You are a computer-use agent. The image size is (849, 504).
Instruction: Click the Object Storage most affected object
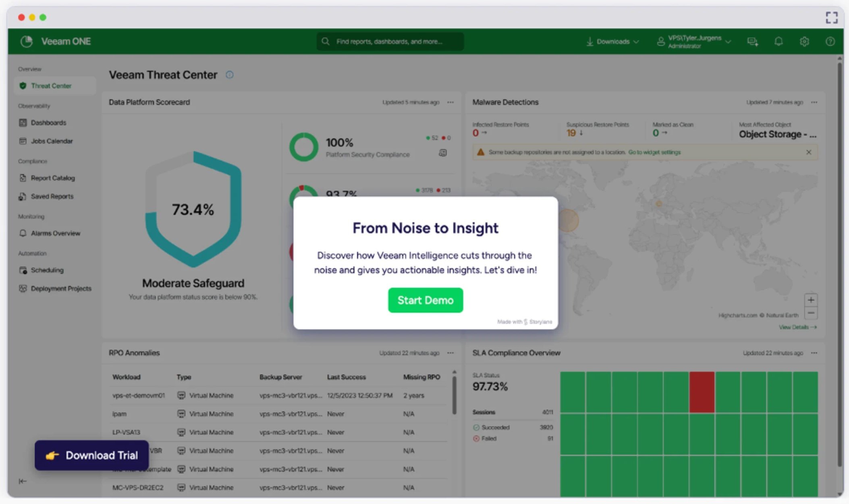[x=778, y=135]
